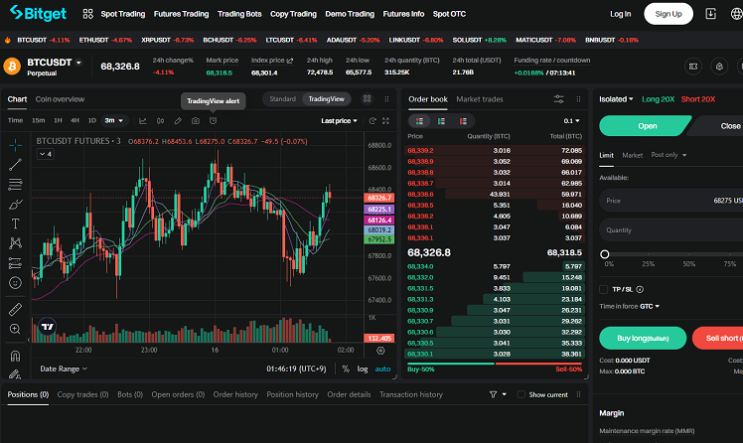Click the chart refresh/reset icon
This screenshot has width=743, height=443.
click(x=372, y=121)
